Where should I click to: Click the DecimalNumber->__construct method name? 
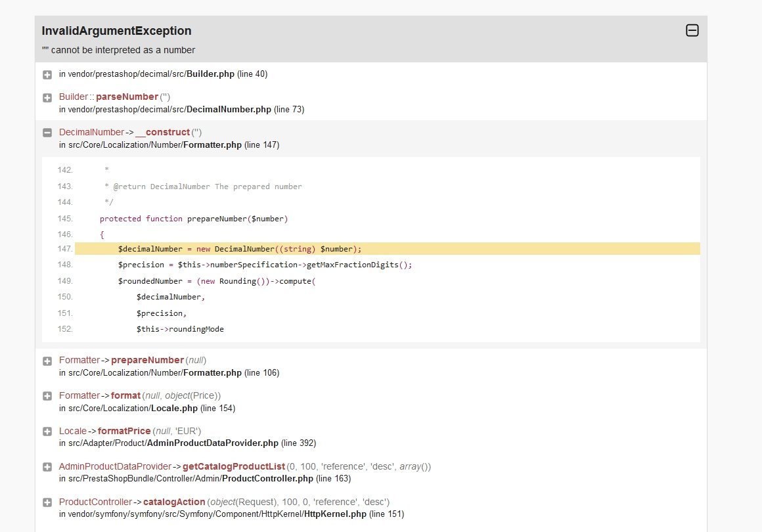tap(162, 132)
